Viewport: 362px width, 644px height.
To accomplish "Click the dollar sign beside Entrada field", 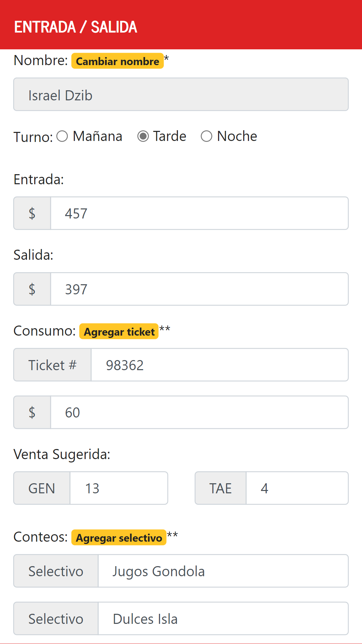I will 32,213.
